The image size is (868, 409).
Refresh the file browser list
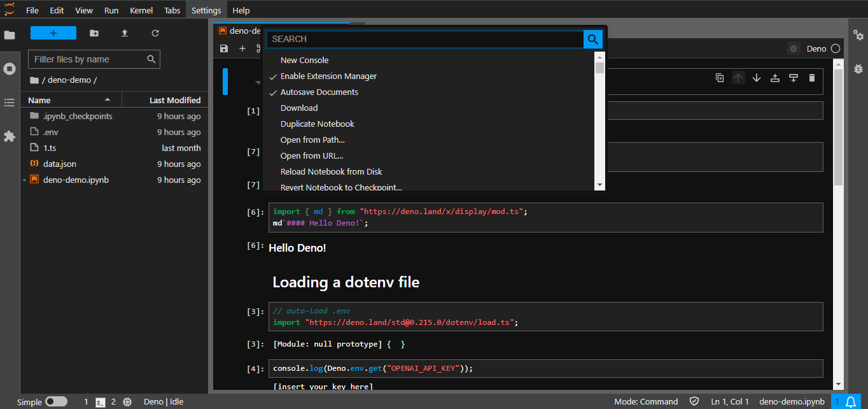tap(155, 33)
